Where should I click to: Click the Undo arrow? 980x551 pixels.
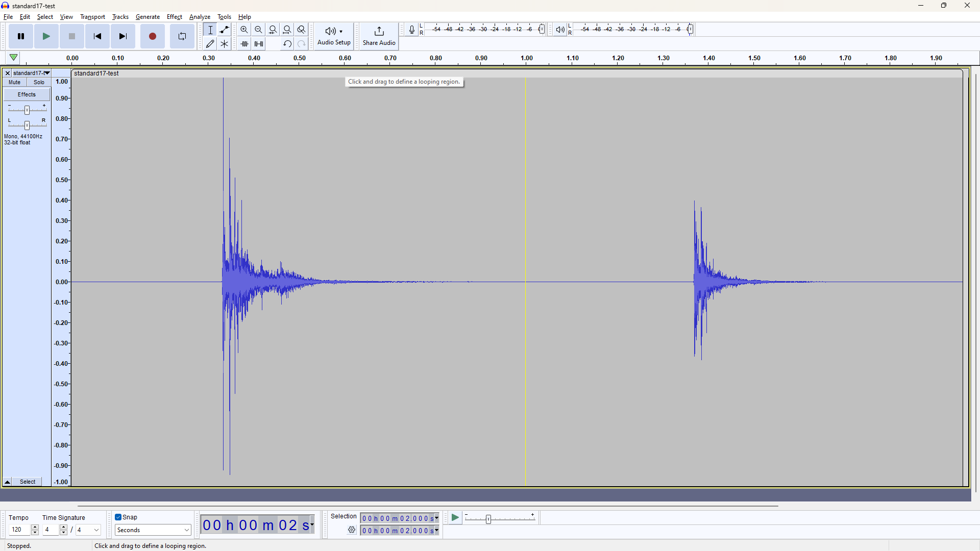click(287, 44)
